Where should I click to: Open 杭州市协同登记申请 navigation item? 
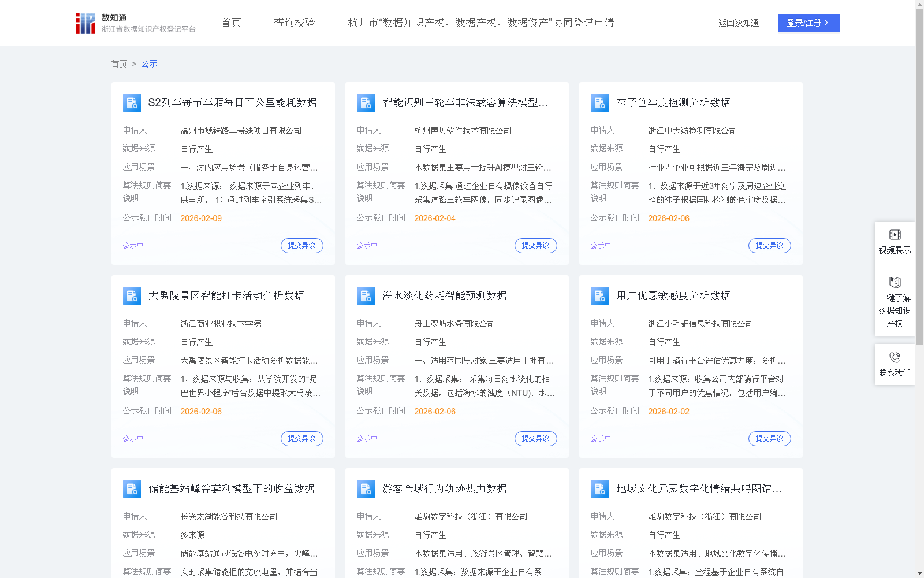point(481,23)
